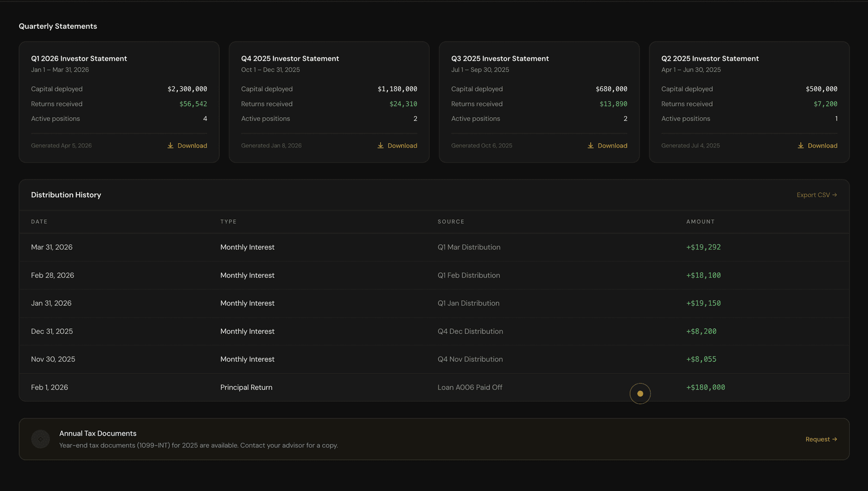
Task: Sort distributions by Date column header
Action: [39, 222]
